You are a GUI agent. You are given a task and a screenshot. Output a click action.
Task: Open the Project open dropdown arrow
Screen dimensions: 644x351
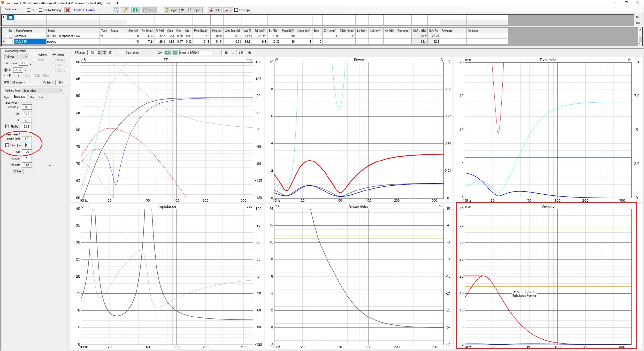pos(182,10)
